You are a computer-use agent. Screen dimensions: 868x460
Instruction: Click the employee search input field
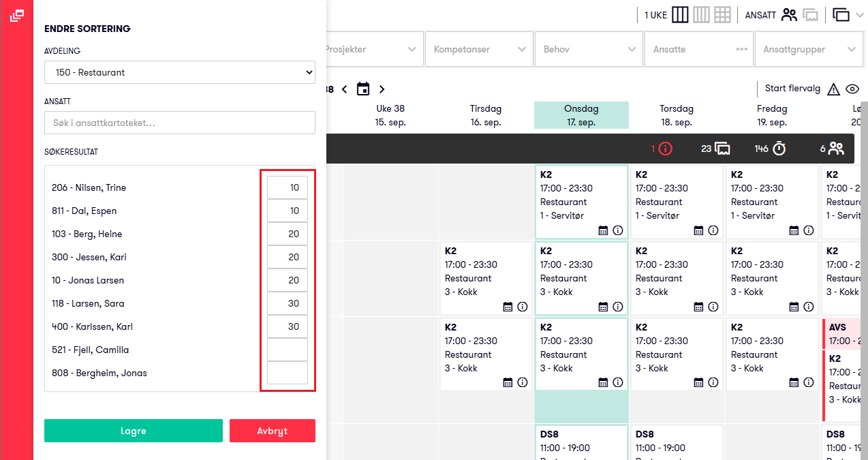coord(180,123)
